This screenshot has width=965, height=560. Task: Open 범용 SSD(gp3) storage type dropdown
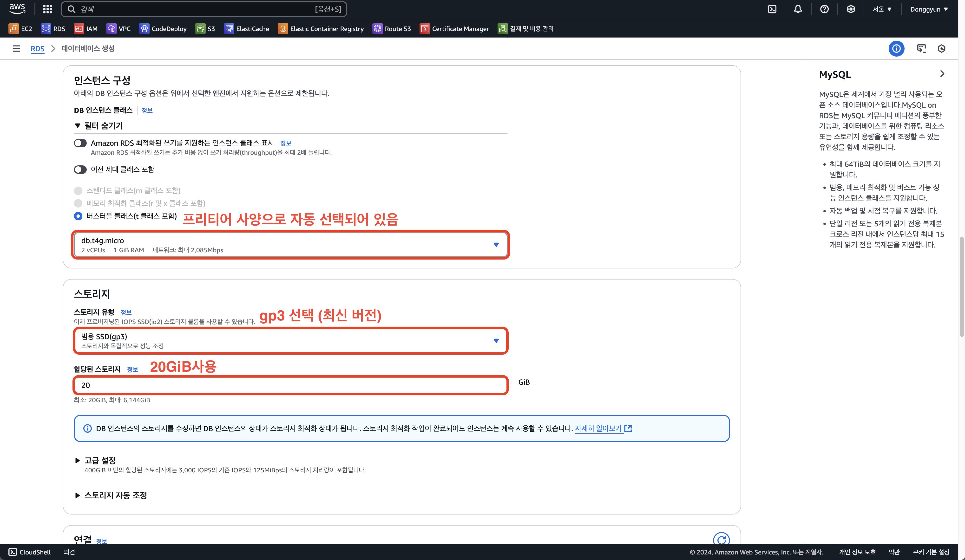point(291,341)
